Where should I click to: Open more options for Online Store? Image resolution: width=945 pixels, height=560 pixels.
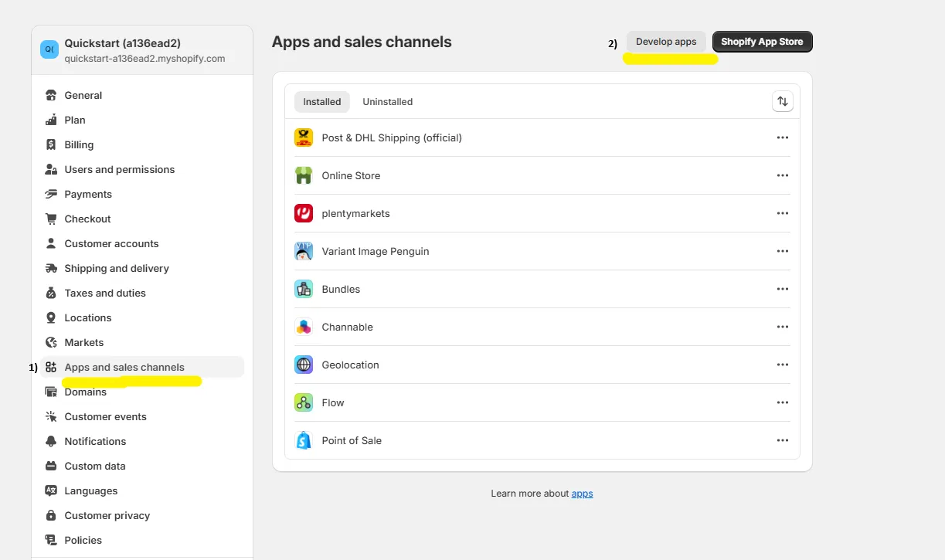(783, 175)
